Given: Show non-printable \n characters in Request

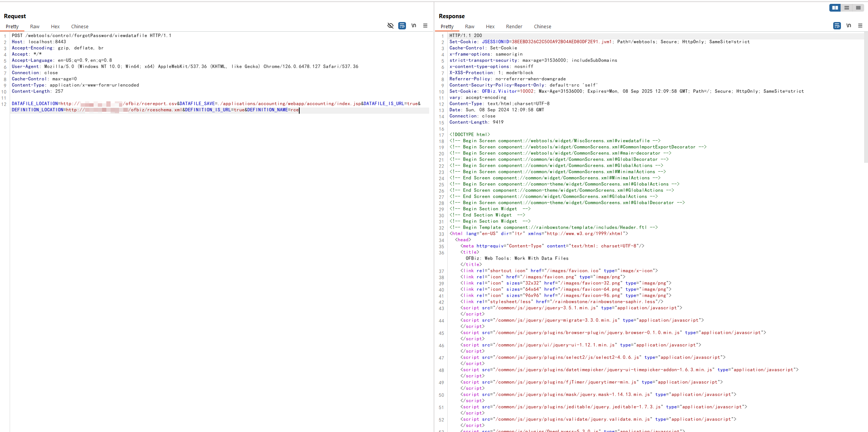Looking at the screenshot, I should coord(414,26).
